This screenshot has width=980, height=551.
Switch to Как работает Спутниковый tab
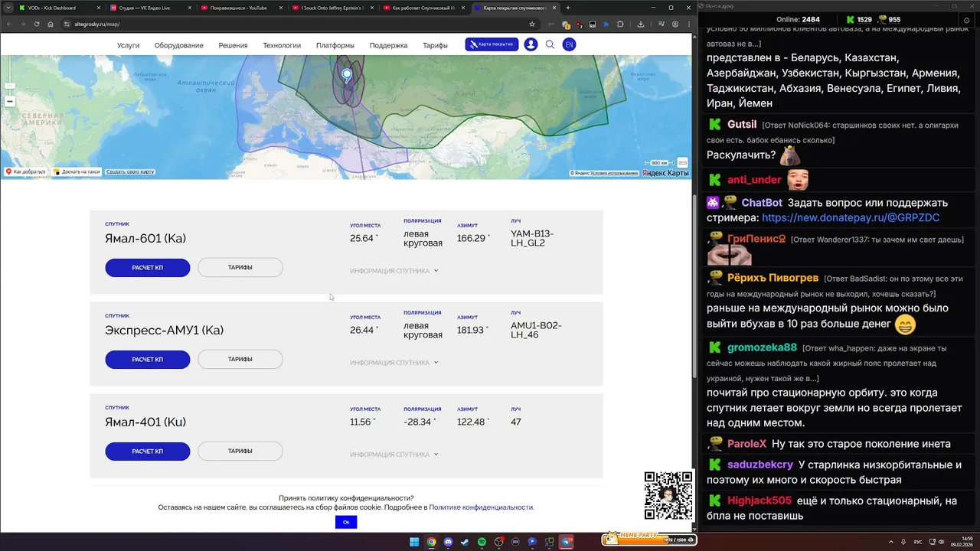[x=424, y=8]
